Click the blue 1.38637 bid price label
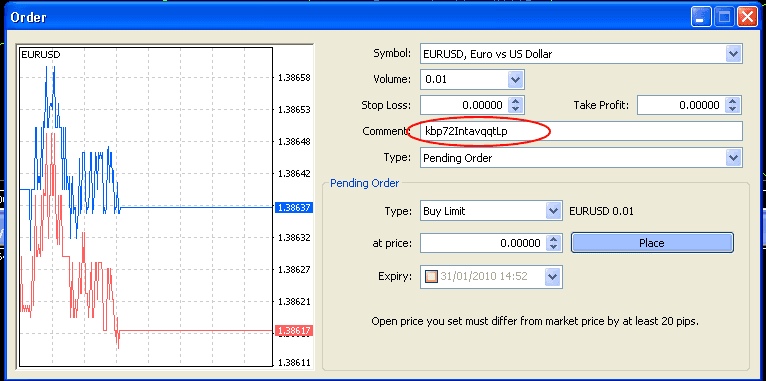 pos(294,208)
